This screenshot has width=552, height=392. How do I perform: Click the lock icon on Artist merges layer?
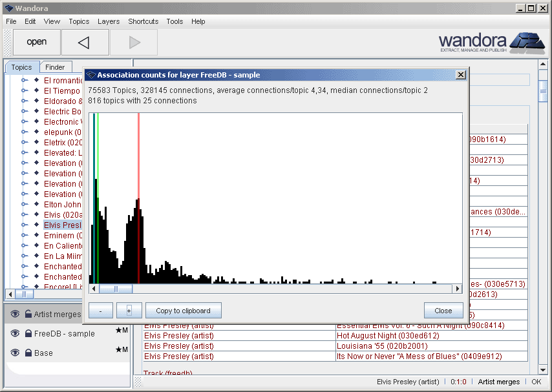[28, 315]
